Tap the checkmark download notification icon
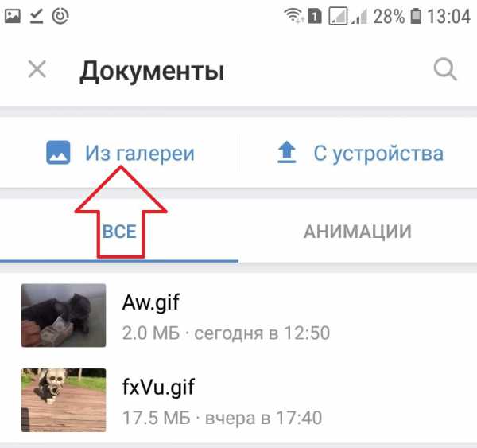 click(37, 16)
